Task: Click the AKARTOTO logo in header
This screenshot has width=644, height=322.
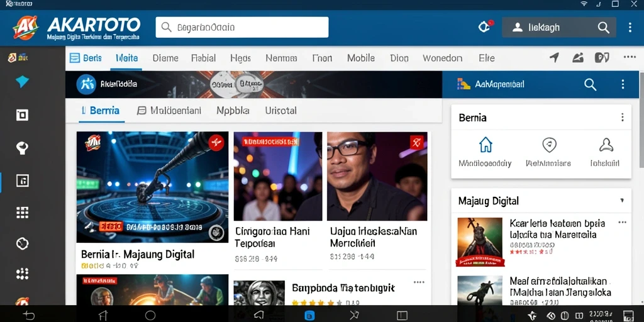Action: pyautogui.click(x=76, y=28)
